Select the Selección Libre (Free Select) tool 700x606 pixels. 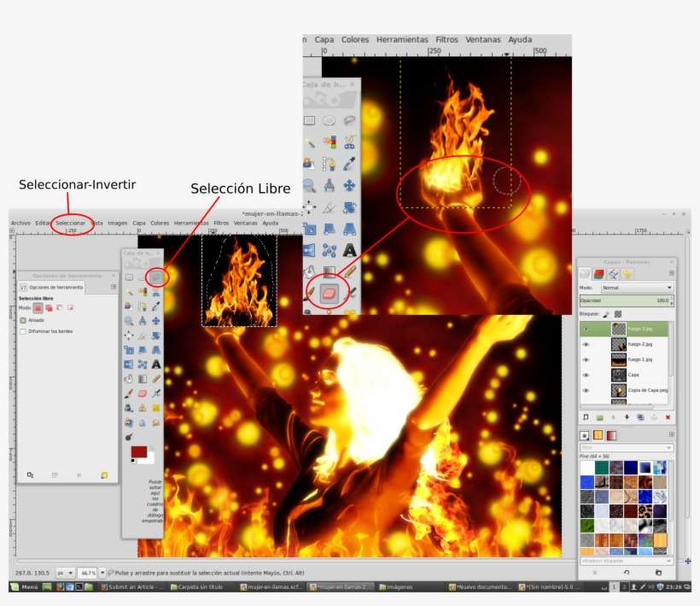pyautogui.click(x=156, y=277)
